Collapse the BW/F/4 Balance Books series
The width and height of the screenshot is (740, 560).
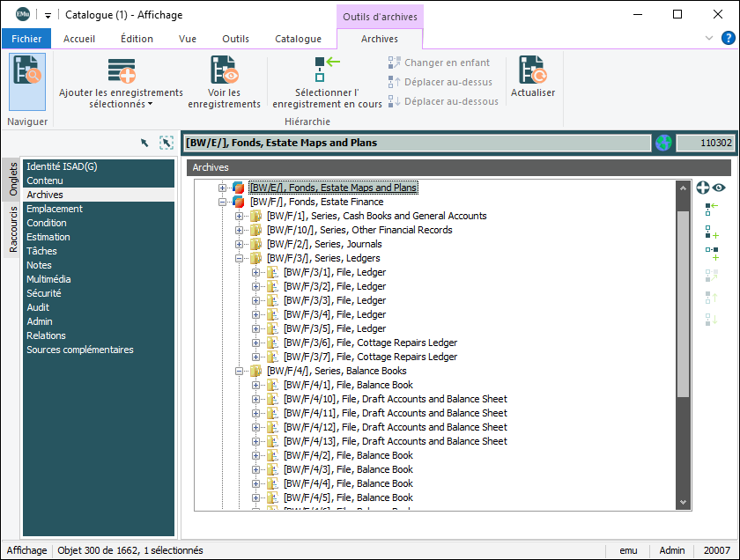click(x=240, y=371)
